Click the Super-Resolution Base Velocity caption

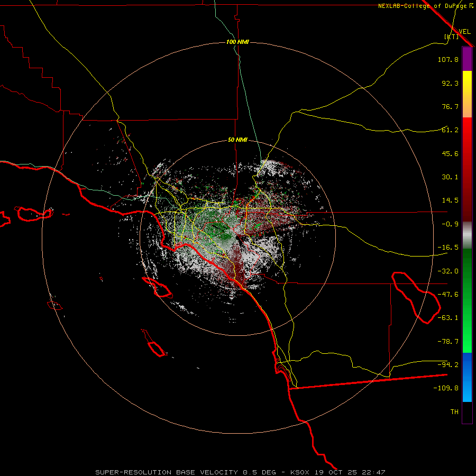pyautogui.click(x=241, y=472)
